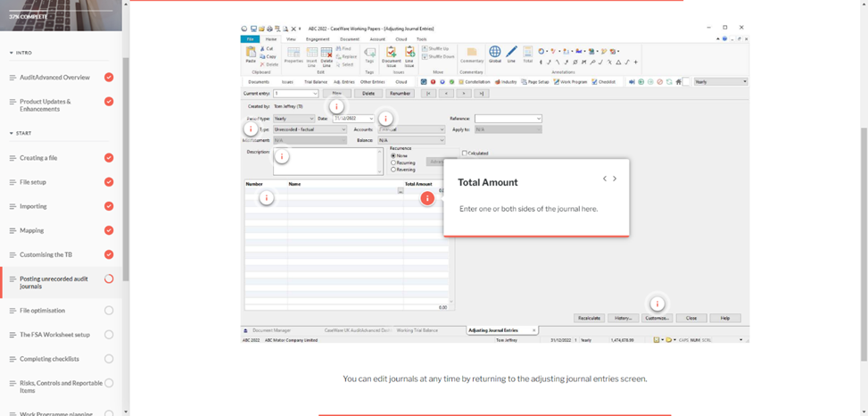Click the Paste icon in Clipboard group
Viewport: 868px width, 416px height.
click(252, 54)
